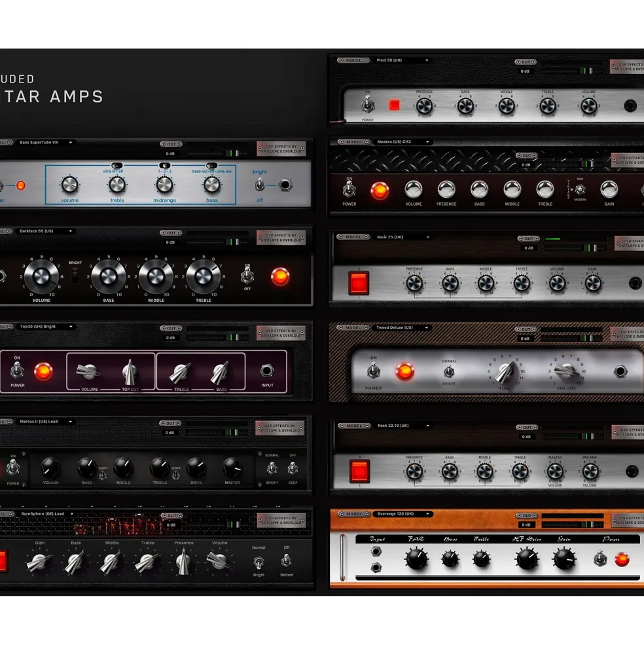Flip the Modern (US) CH3 power switch

[x=349, y=189]
